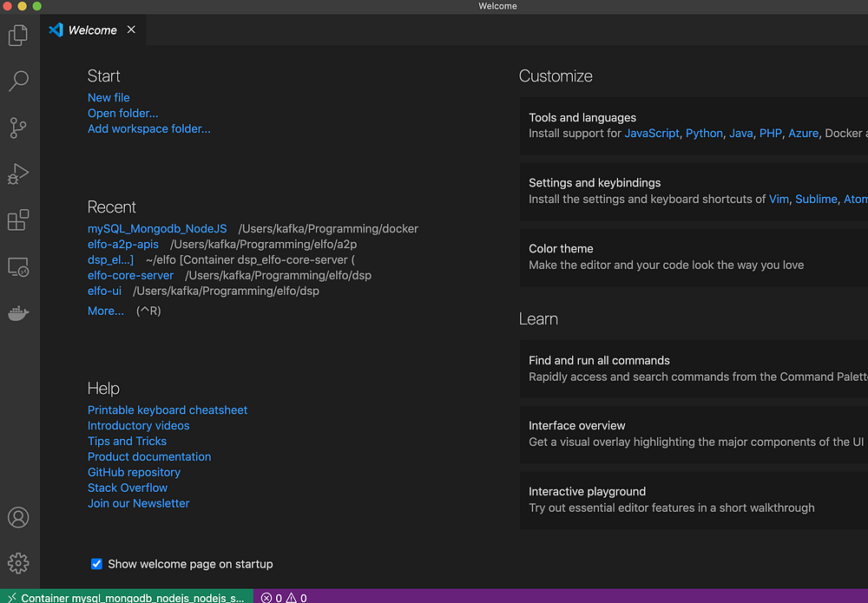Install Azure tools support
868x603 pixels.
803,134
